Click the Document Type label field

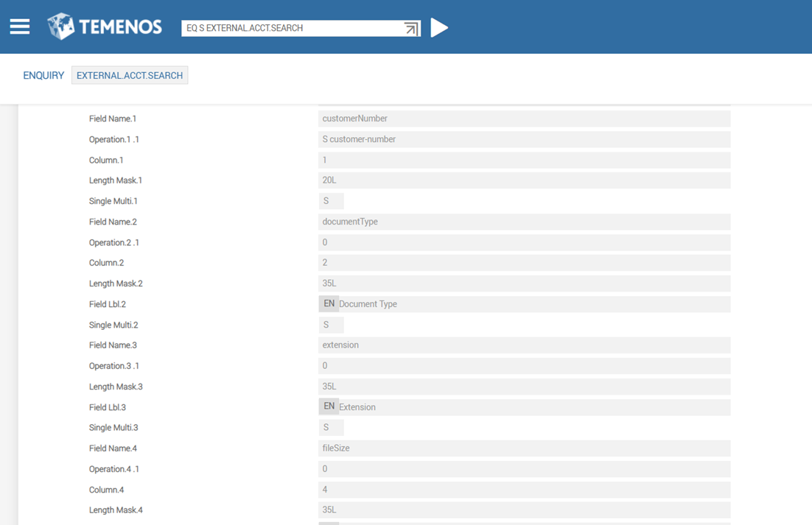tap(533, 304)
